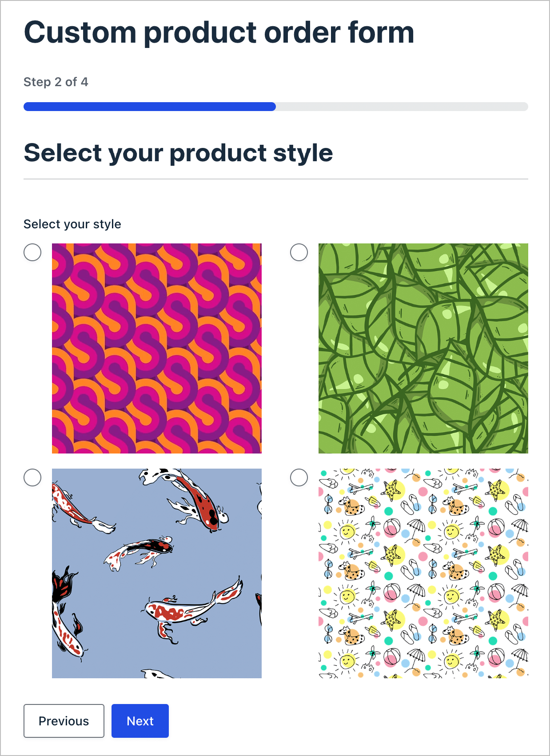The width and height of the screenshot is (550, 756).
Task: Click the pink and orange swirl pattern image
Action: tap(157, 348)
